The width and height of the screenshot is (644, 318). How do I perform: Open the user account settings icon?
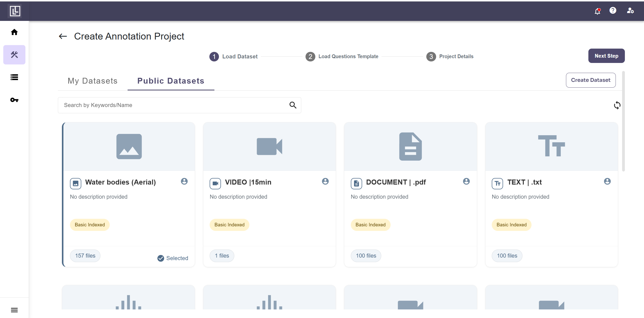(630, 11)
